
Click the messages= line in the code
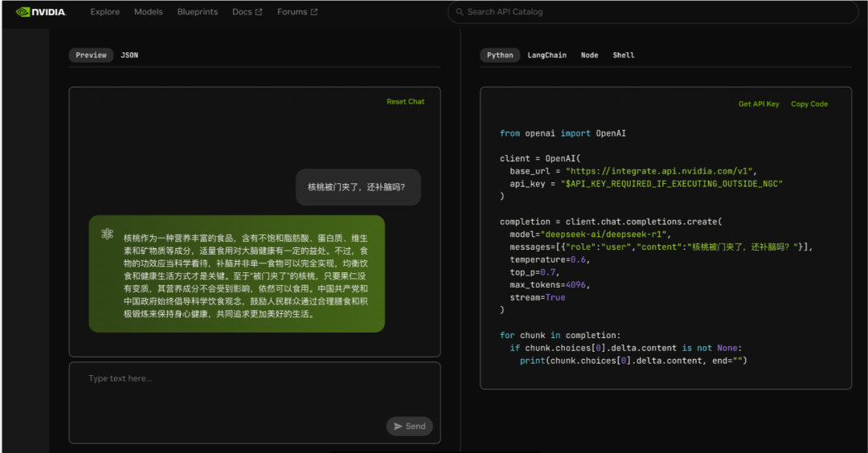point(661,247)
